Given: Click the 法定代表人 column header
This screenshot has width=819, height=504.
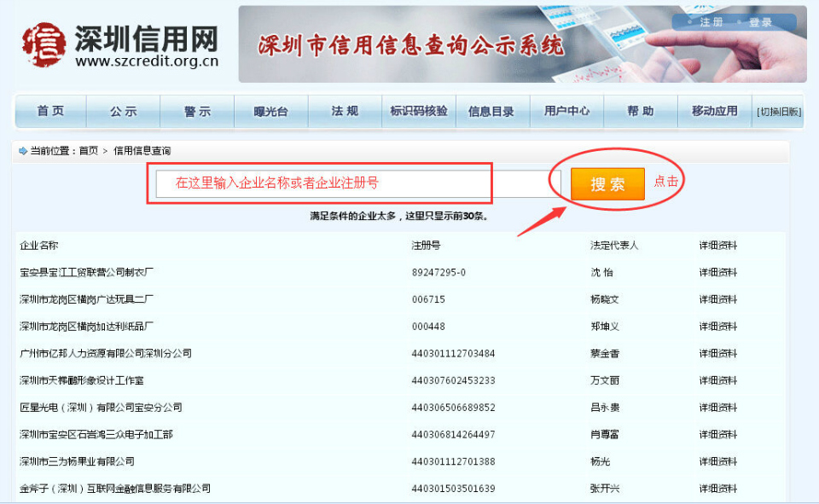Looking at the screenshot, I should click(x=614, y=246).
